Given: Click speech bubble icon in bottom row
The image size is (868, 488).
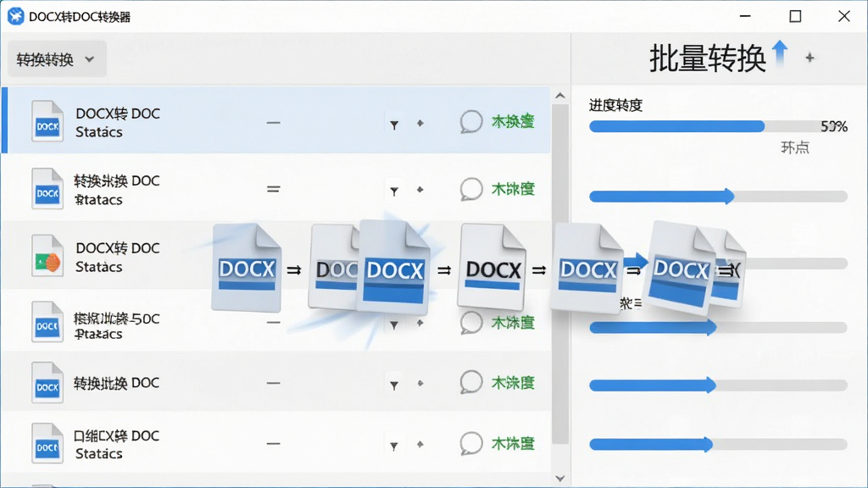Looking at the screenshot, I should coord(471,443).
